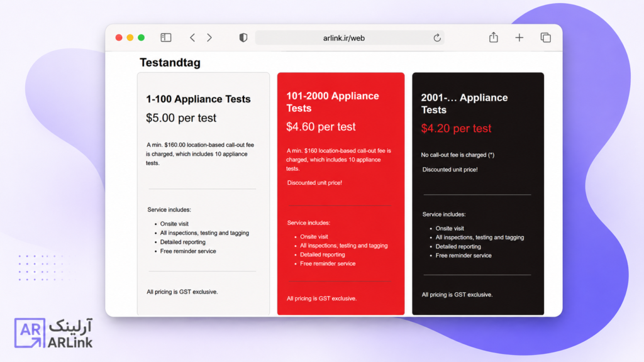Image resolution: width=644 pixels, height=362 pixels.
Task: Close window with the red button
Action: click(x=119, y=38)
